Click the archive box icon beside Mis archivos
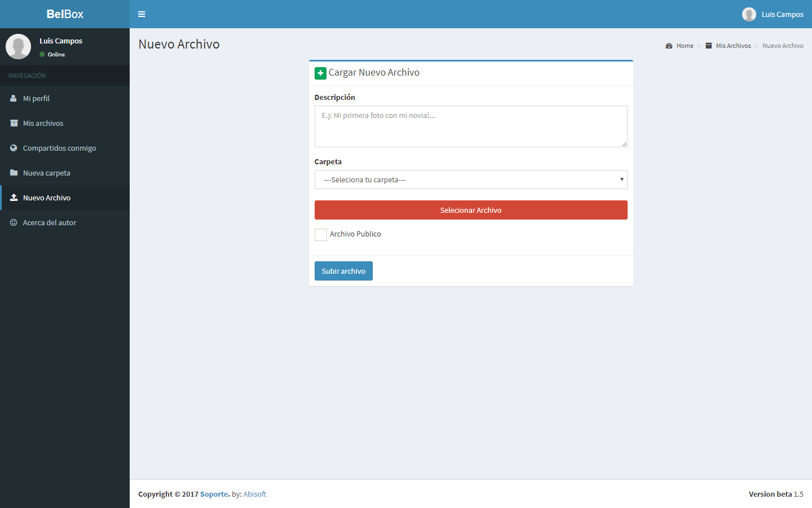Viewport: 812px width, 508px height. click(14, 123)
